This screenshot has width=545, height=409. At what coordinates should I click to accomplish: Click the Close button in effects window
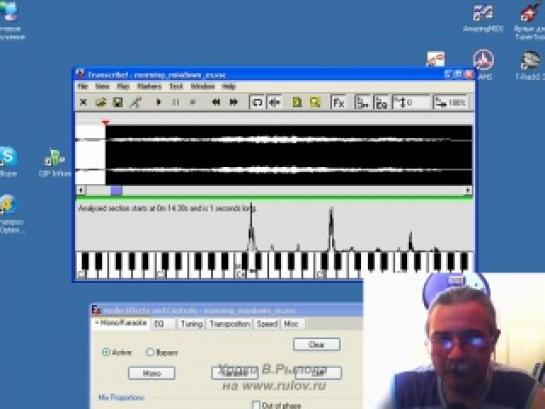point(316,344)
